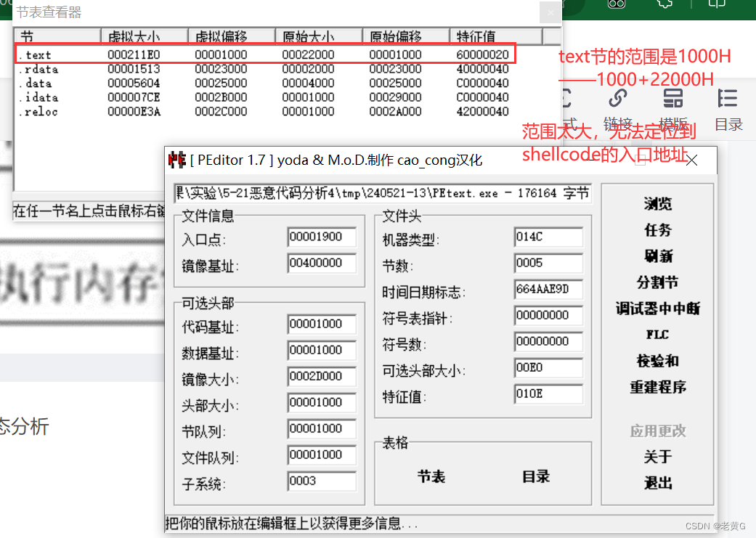756x538 pixels.
Task: Click the puzzle-piece icon on the green bar
Action: coord(664,5)
